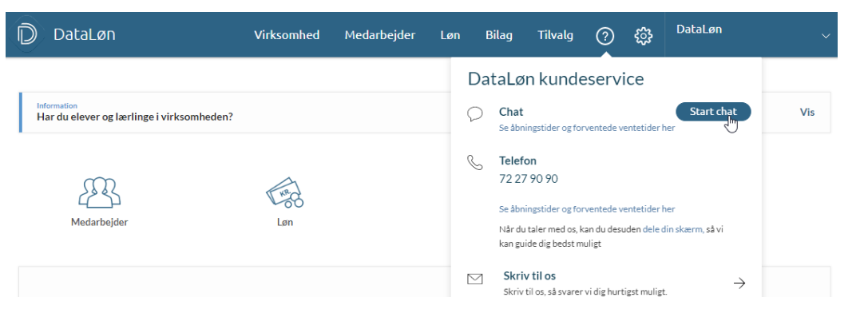Click the chat speech bubble icon
The height and width of the screenshot is (329, 868).
[475, 113]
